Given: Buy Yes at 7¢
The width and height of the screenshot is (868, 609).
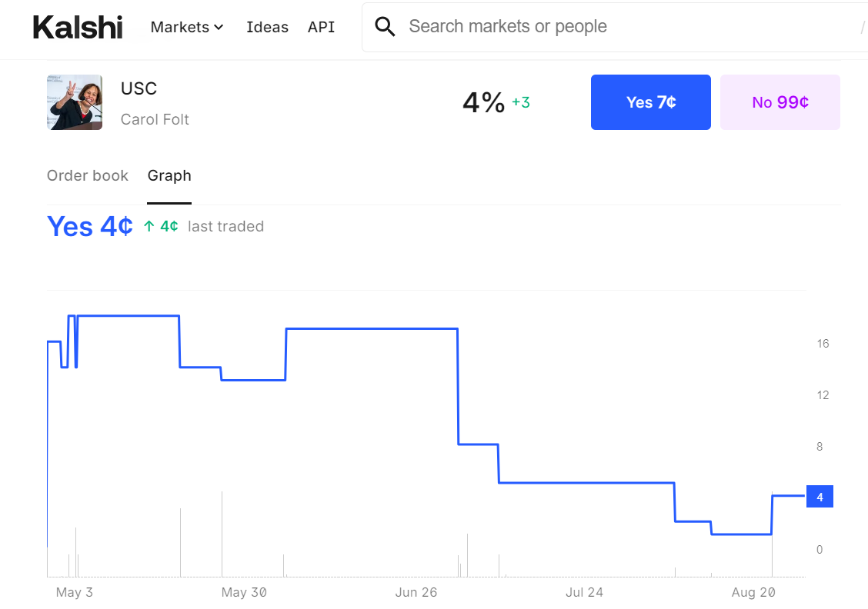Looking at the screenshot, I should (650, 102).
